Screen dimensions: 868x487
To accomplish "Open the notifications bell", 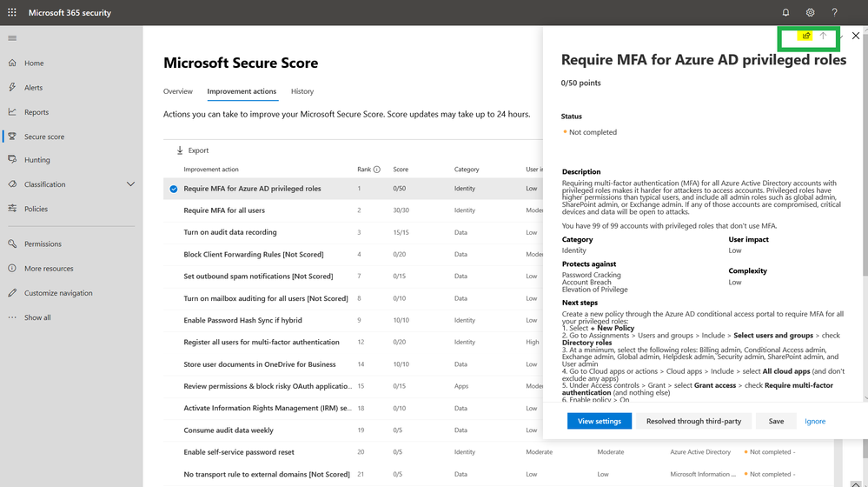I will [785, 12].
